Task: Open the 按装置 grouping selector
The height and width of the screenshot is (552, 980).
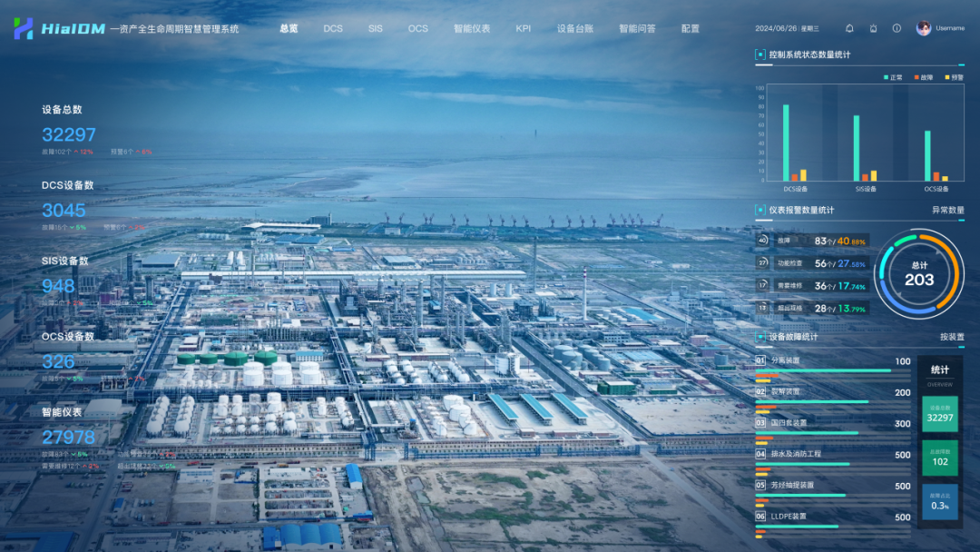Action: (952, 336)
